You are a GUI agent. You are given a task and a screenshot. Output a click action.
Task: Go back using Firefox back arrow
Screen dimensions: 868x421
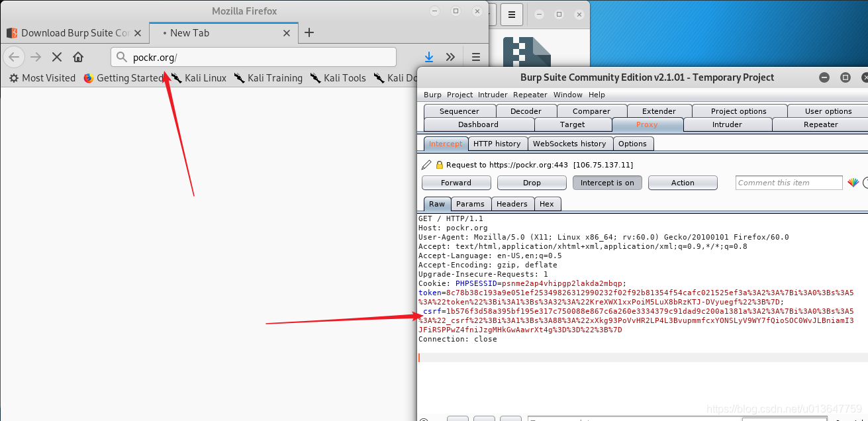(14, 57)
